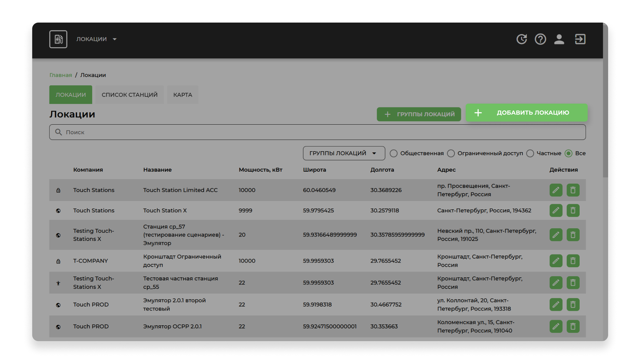The width and height of the screenshot is (640, 364).
Task: Click the magnifier icon in search field
Action: click(x=59, y=132)
